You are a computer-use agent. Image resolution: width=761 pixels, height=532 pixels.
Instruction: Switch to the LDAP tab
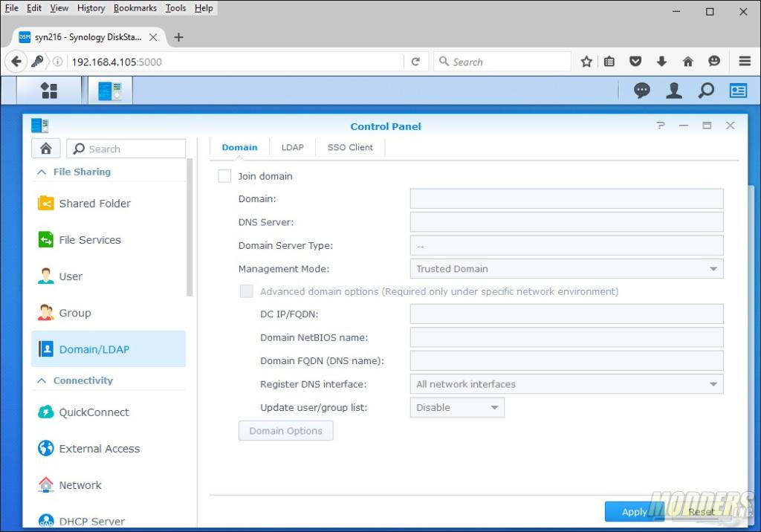click(292, 147)
